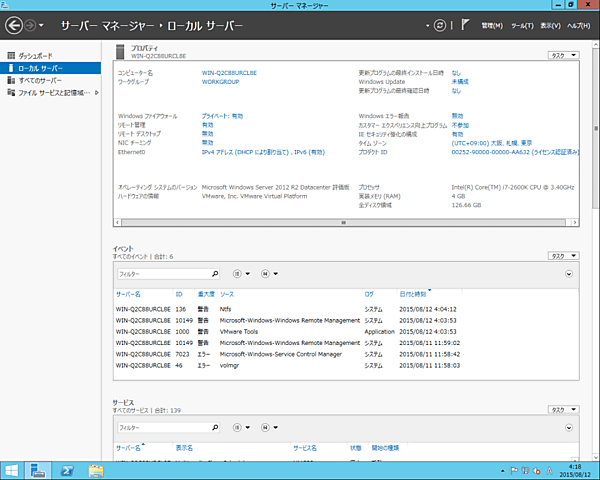This screenshot has width=600, height=480.
Task: Click the Windows Start button
Action: (x=12, y=470)
